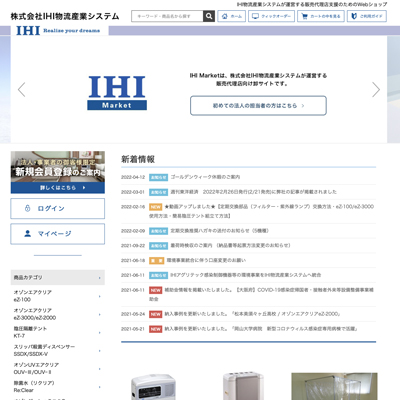Open 陰圧隔離テント KT-7 category

[58, 332]
